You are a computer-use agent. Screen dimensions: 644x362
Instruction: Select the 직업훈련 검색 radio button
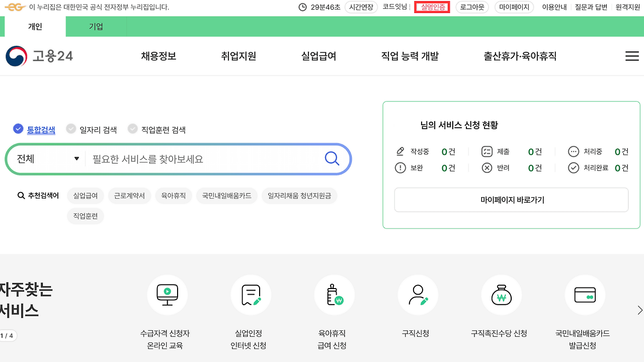tap(133, 129)
